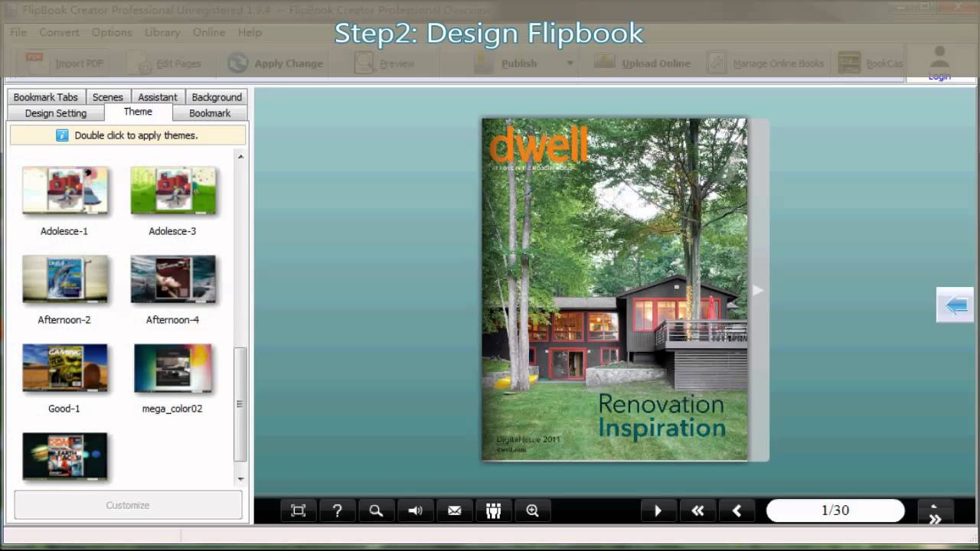Go to previous page arrow button
Viewport: 980px width, 551px height.
[737, 510]
